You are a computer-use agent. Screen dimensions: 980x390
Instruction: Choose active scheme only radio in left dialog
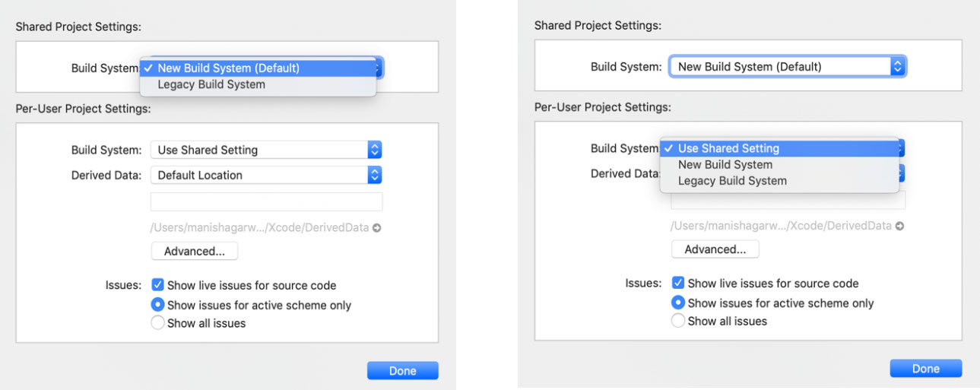(158, 305)
